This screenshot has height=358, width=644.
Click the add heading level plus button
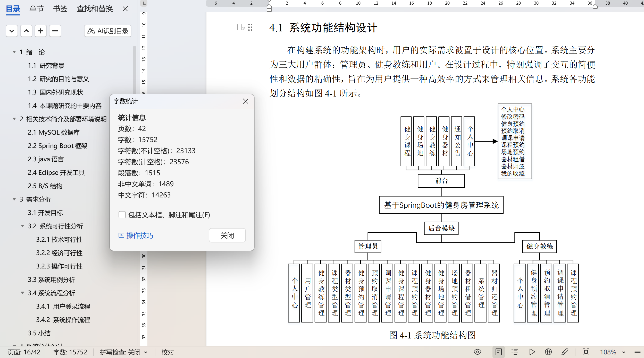pyautogui.click(x=41, y=31)
